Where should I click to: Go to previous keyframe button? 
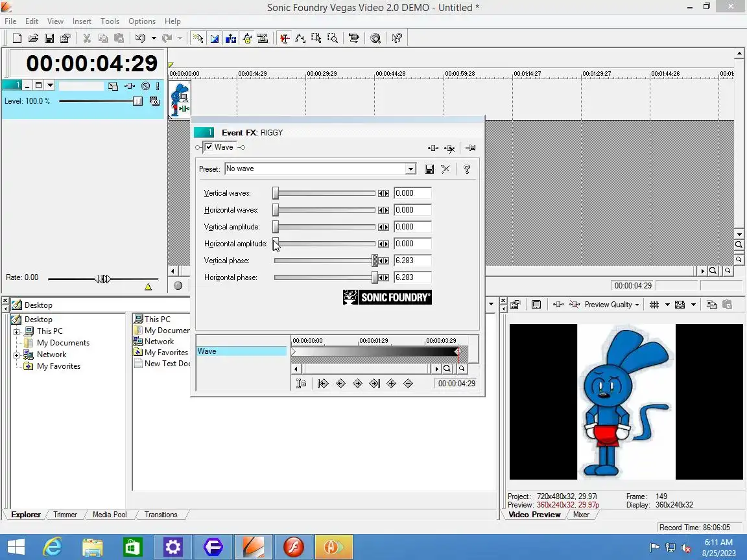(340, 383)
